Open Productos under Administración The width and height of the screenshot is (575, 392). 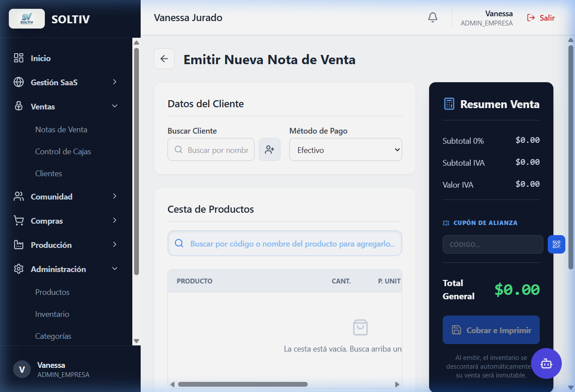pyautogui.click(x=52, y=292)
